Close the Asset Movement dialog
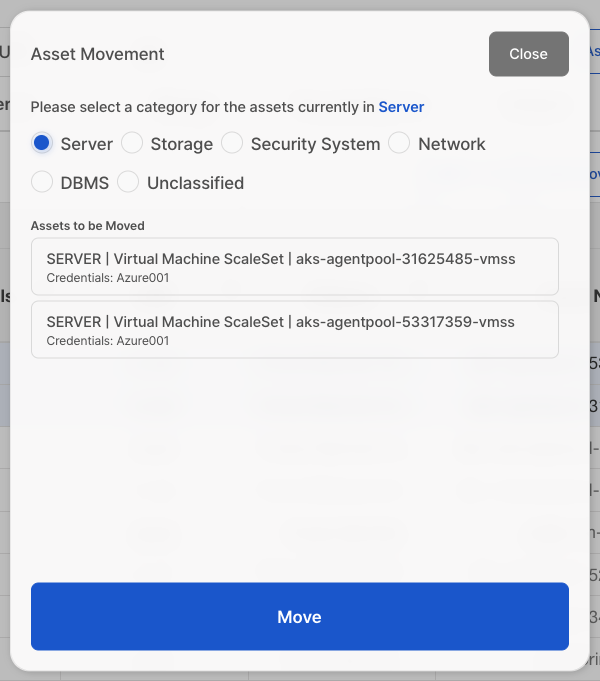 [528, 54]
